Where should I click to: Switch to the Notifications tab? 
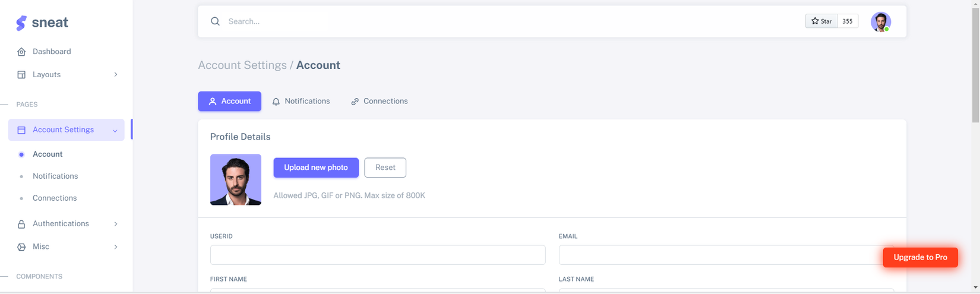tap(301, 102)
